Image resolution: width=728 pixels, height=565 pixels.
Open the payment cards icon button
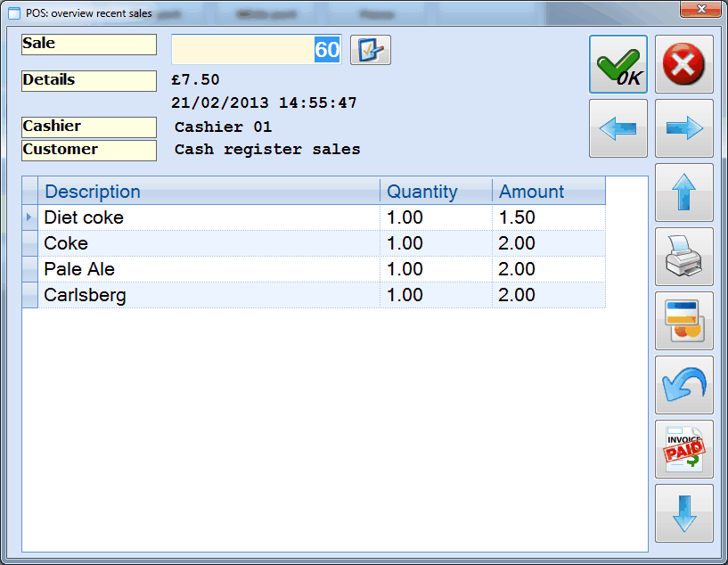[x=683, y=321]
